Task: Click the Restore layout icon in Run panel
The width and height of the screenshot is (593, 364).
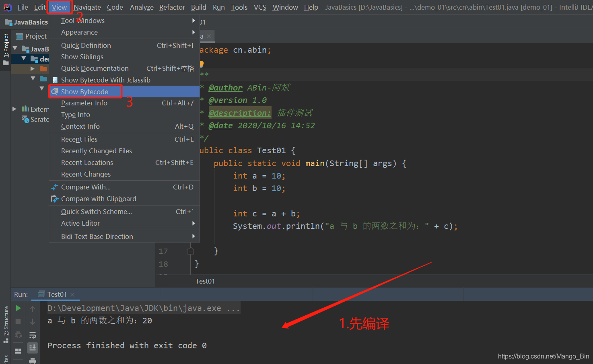Action: click(x=18, y=351)
